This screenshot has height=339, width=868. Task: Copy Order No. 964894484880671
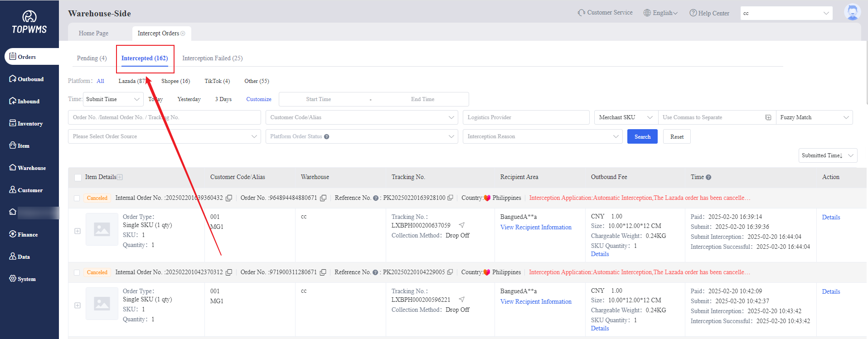(x=323, y=198)
